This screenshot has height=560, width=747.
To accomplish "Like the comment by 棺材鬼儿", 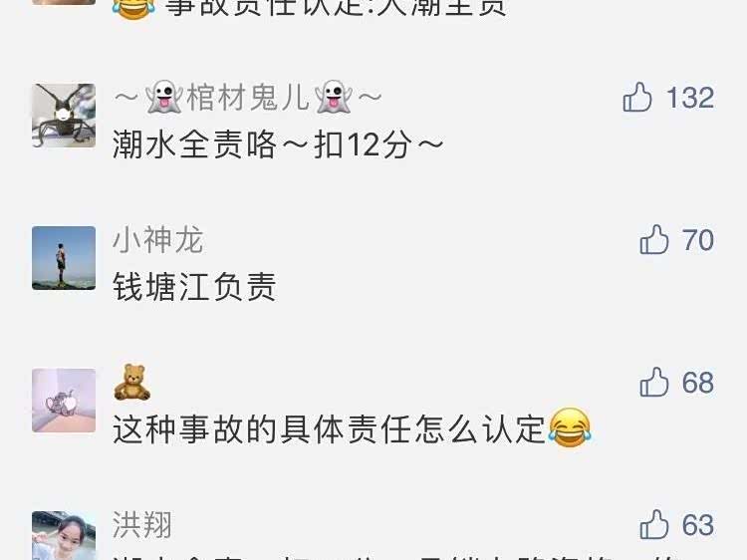I will [x=637, y=98].
